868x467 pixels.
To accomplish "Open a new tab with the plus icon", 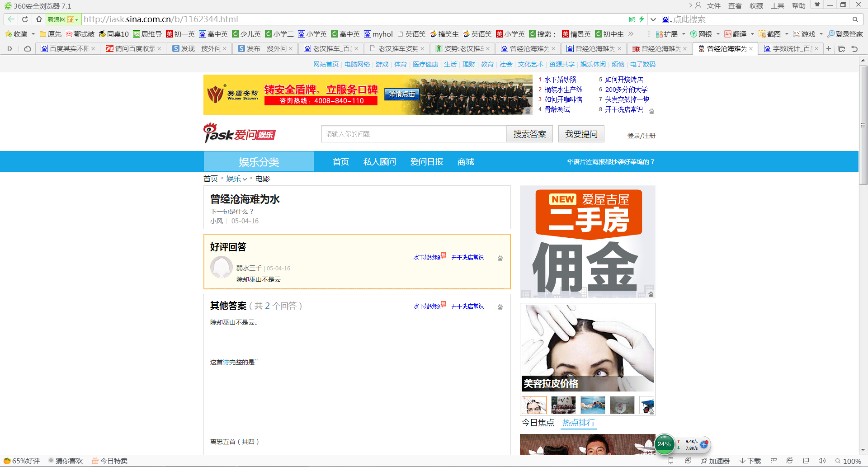I will point(829,48).
